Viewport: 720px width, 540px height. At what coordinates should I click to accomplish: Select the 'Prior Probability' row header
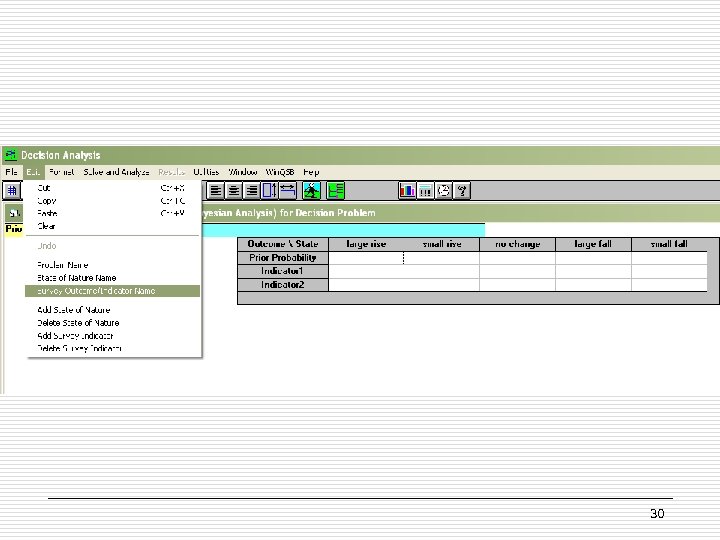click(283, 258)
